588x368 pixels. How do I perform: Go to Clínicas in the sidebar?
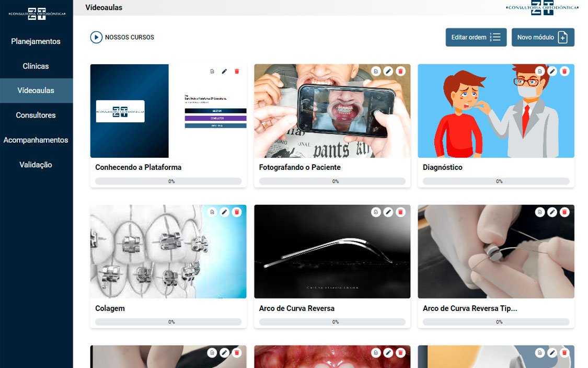[x=36, y=66]
